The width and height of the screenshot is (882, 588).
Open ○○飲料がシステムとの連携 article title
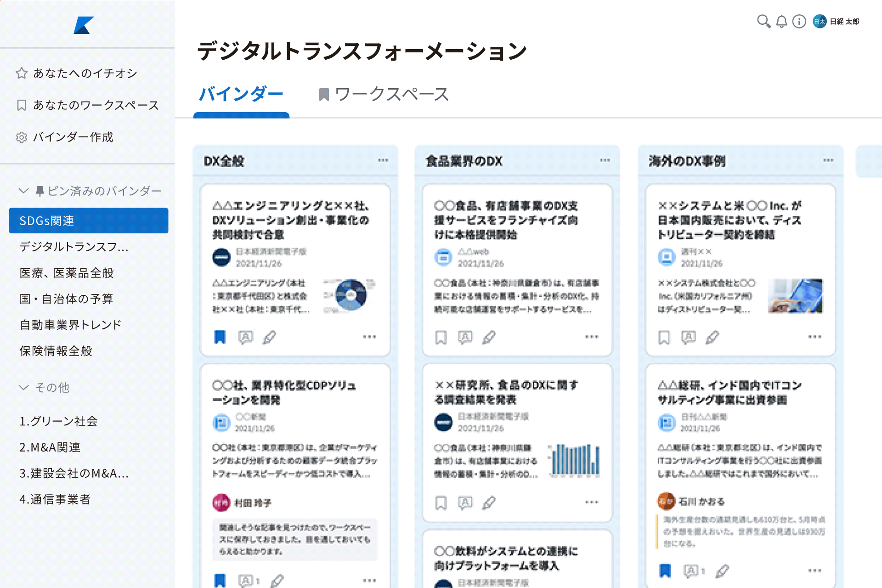pos(506,558)
